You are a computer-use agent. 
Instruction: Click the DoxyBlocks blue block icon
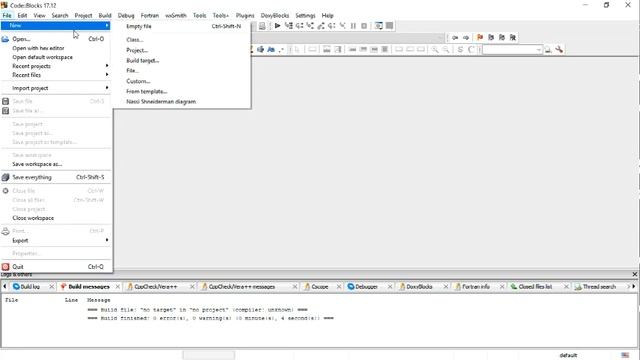[260, 49]
